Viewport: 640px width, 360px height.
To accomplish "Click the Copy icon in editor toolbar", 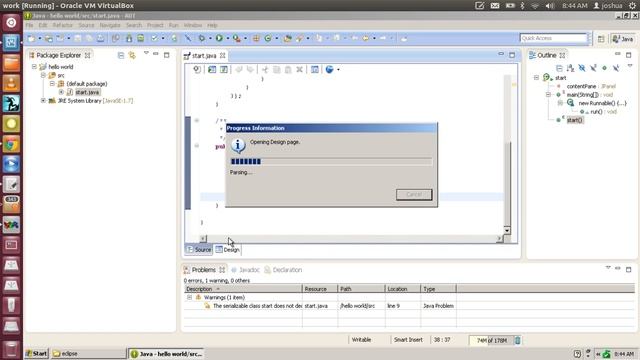I will tap(276, 69).
